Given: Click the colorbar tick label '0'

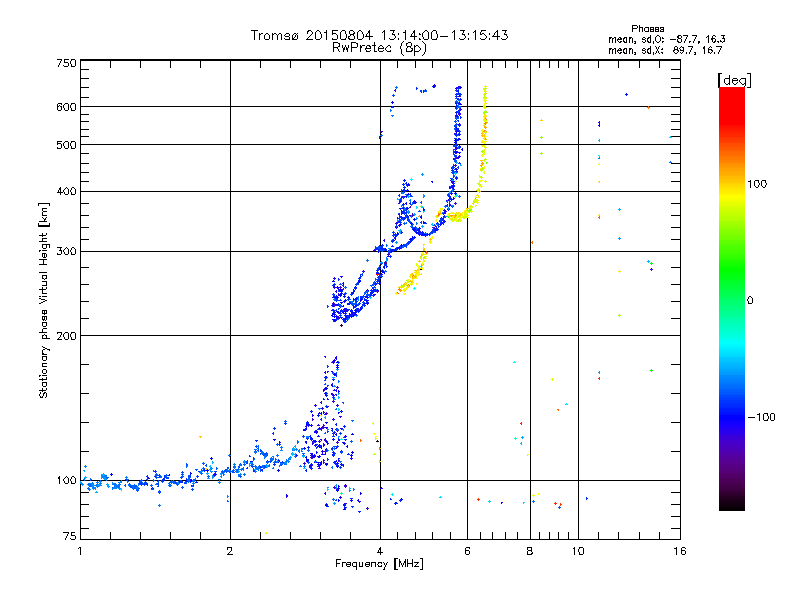Looking at the screenshot, I should (x=750, y=301).
